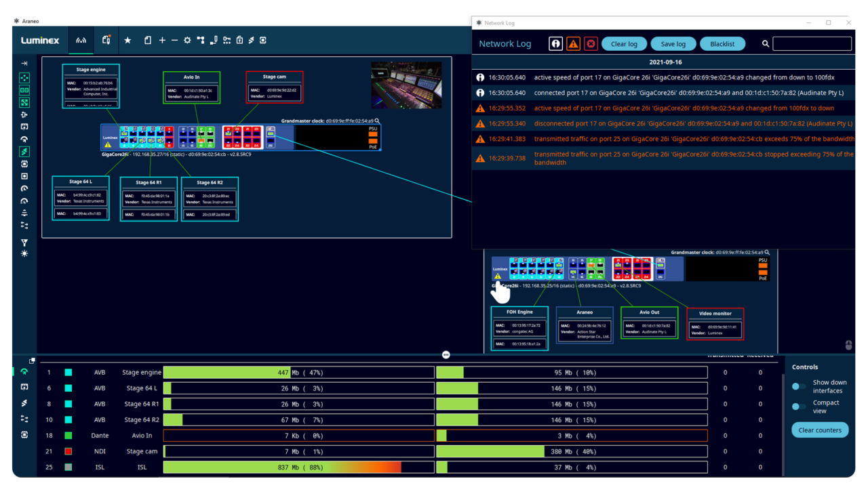Screen dimensions: 868x496
Task: Select the green bandwidth gauge icon in bottom panel
Action: click(24, 372)
